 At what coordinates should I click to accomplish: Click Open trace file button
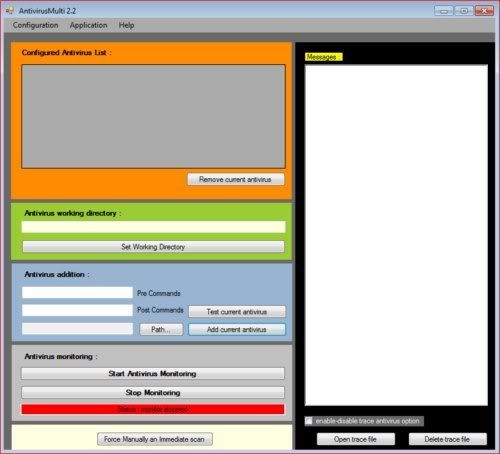[356, 439]
